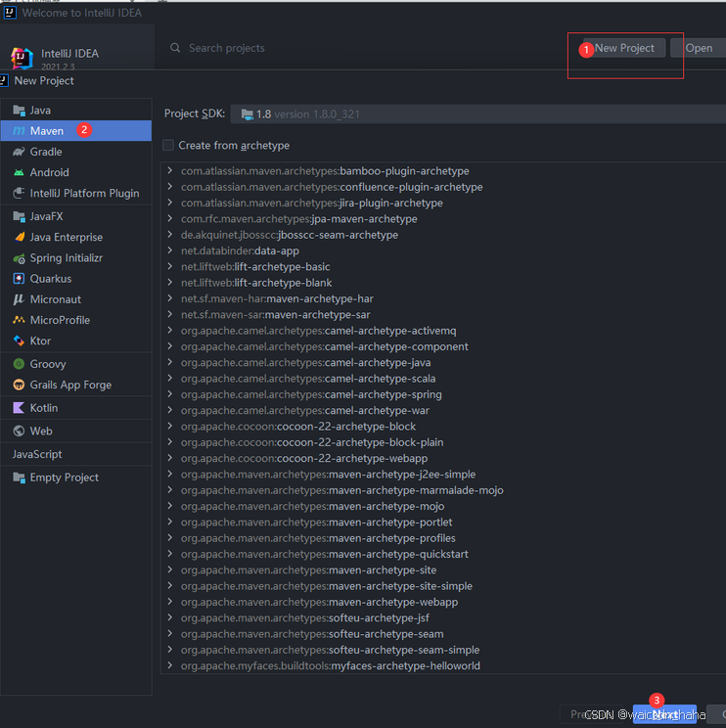
Task: Select the Ktor icon
Action: [x=19, y=341]
